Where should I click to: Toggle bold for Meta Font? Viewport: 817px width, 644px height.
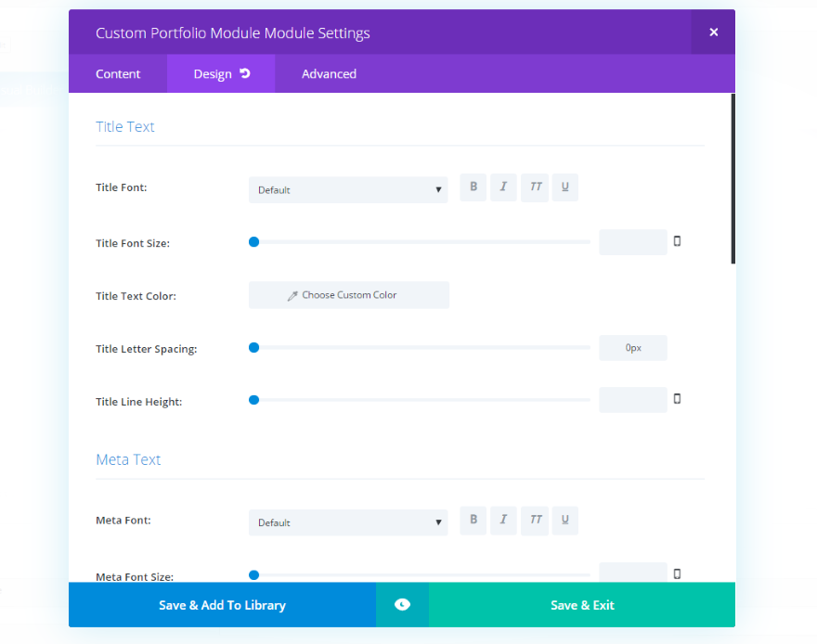473,521
